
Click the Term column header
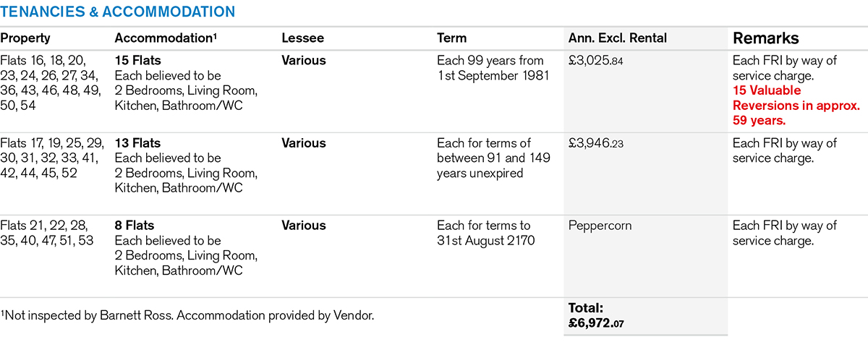point(452,38)
